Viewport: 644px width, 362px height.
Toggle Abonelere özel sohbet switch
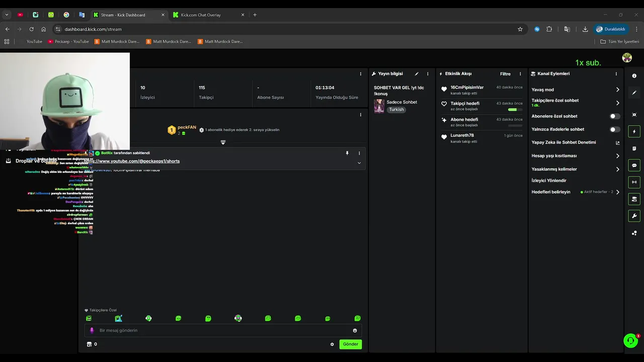tap(615, 116)
